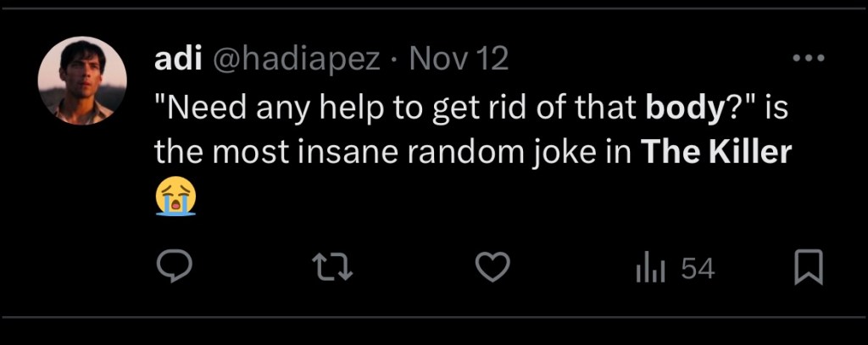Bookmark this tweet

coord(808,270)
